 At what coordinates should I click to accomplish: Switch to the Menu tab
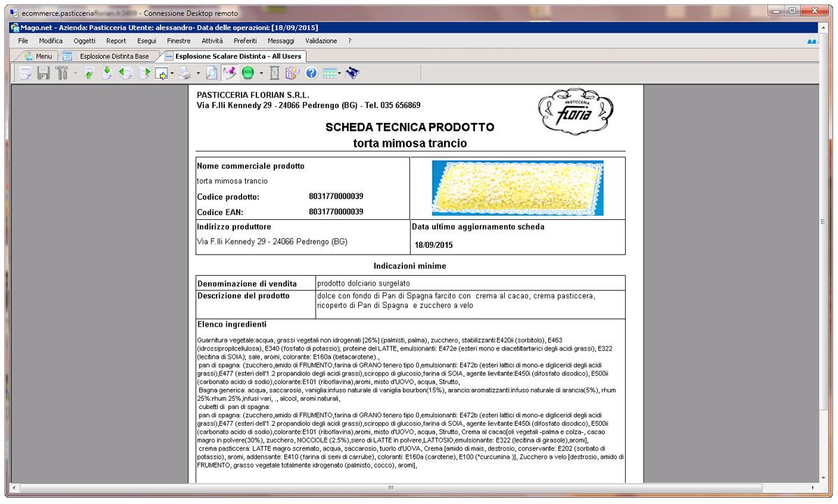[x=38, y=56]
